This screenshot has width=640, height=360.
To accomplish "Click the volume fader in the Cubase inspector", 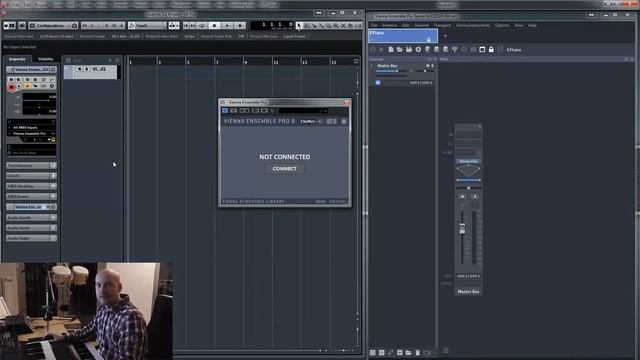I will click(x=39, y=97).
